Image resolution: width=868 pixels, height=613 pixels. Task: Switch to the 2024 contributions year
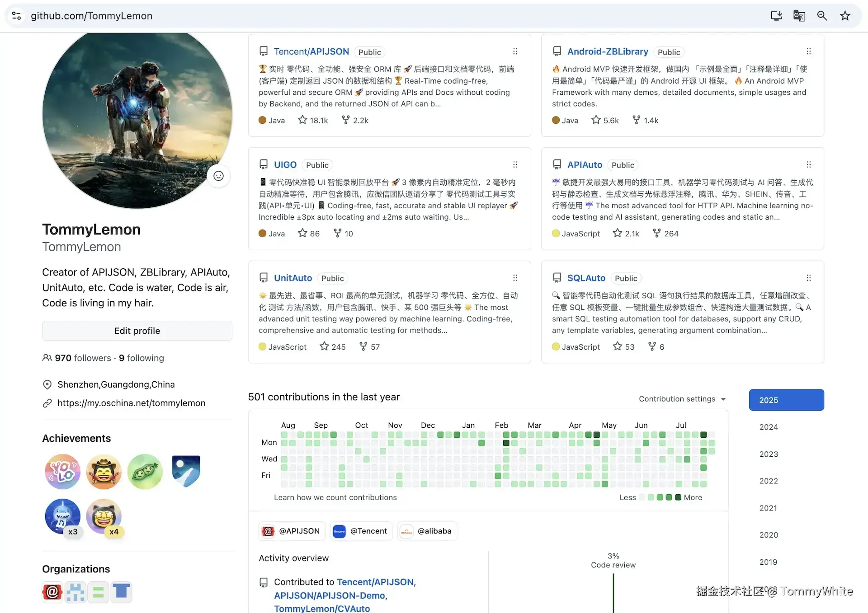click(x=768, y=427)
